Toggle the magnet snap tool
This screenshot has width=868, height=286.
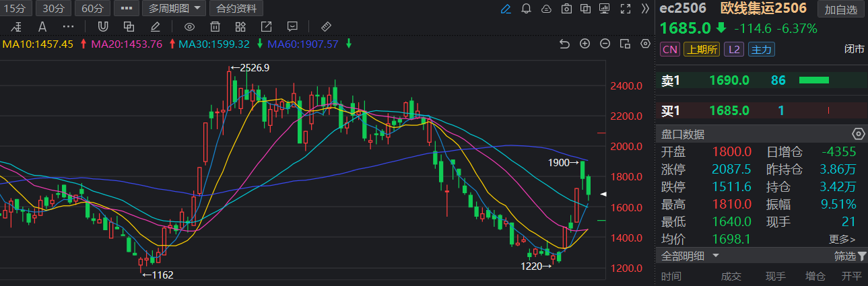103,27
